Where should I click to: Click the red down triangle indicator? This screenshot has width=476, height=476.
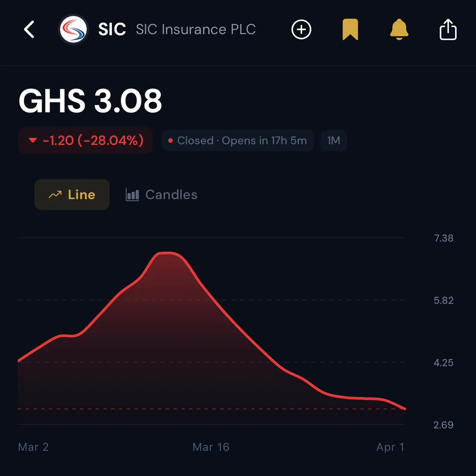(x=33, y=140)
